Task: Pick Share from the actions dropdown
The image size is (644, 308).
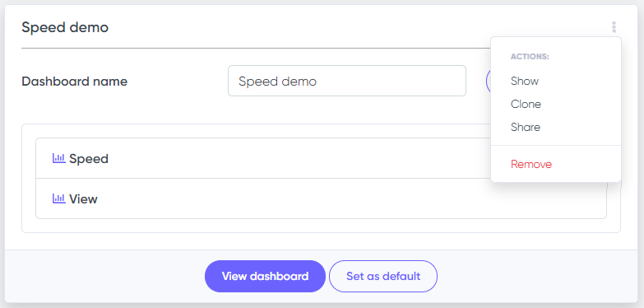Action: click(x=526, y=127)
